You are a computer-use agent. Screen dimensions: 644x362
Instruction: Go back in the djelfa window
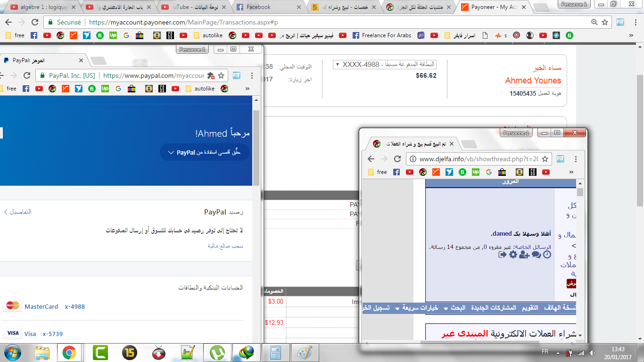[371, 159]
